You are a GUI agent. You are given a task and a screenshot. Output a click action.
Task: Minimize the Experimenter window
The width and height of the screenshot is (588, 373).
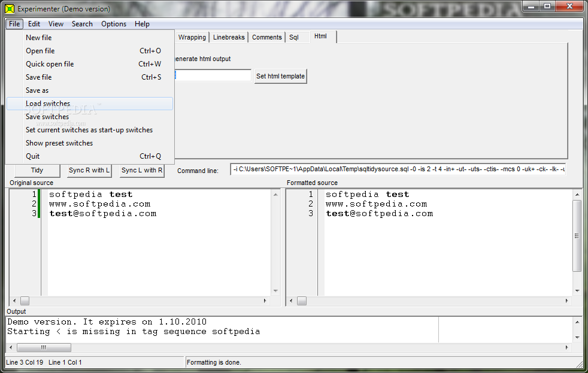coord(531,7)
